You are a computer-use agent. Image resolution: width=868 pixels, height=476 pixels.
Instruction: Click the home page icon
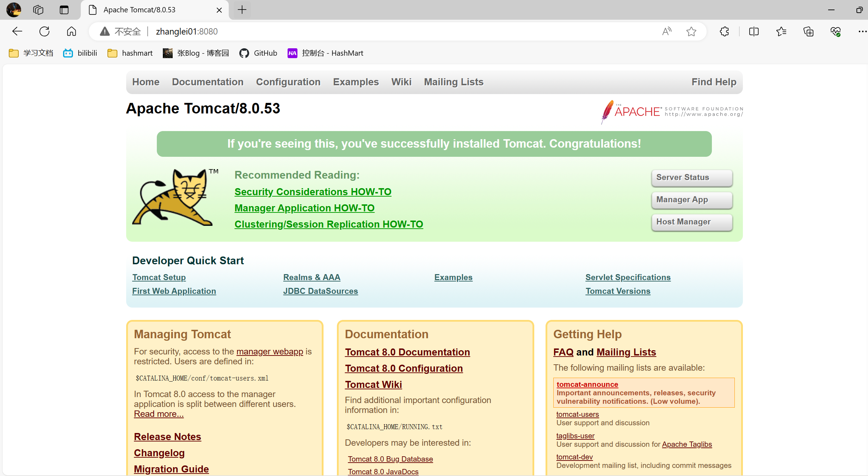(72, 31)
